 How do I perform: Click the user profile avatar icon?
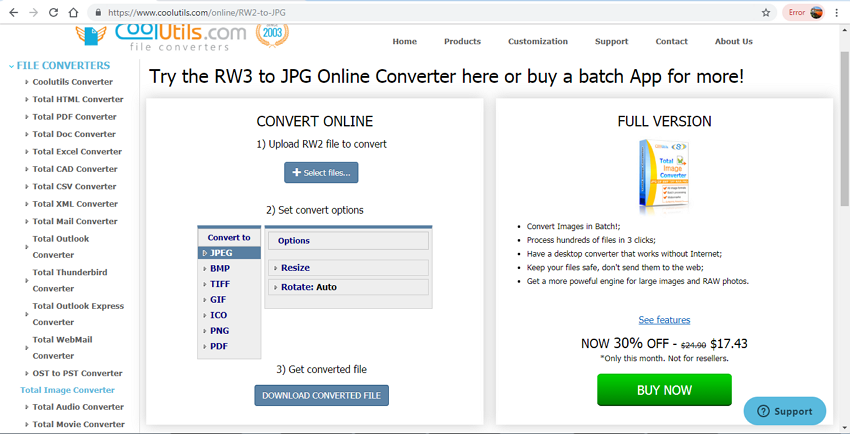coord(817,13)
